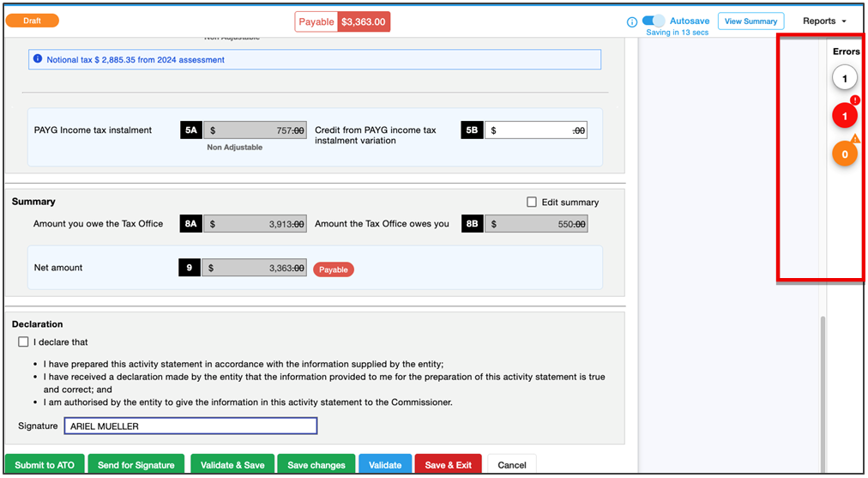868x478 pixels.
Task: Click Send for Signature
Action: click(x=136, y=465)
